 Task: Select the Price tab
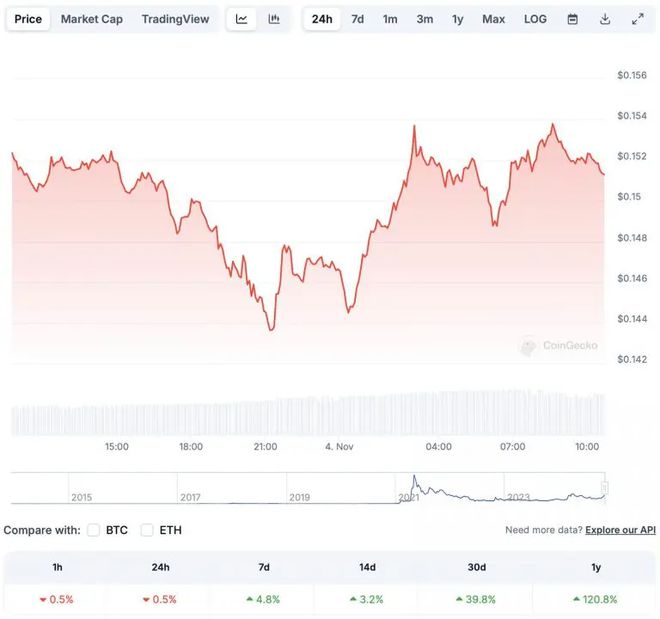click(x=28, y=19)
